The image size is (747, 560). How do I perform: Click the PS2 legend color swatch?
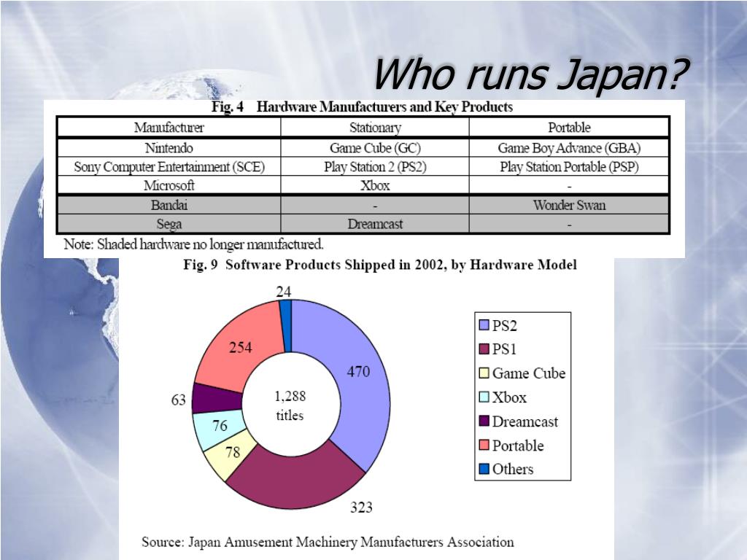484,325
